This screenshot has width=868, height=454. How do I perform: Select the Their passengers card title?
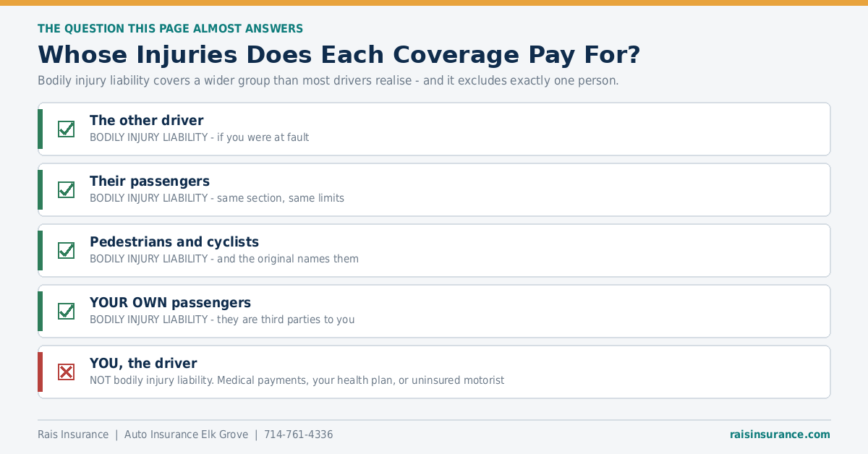tap(150, 181)
